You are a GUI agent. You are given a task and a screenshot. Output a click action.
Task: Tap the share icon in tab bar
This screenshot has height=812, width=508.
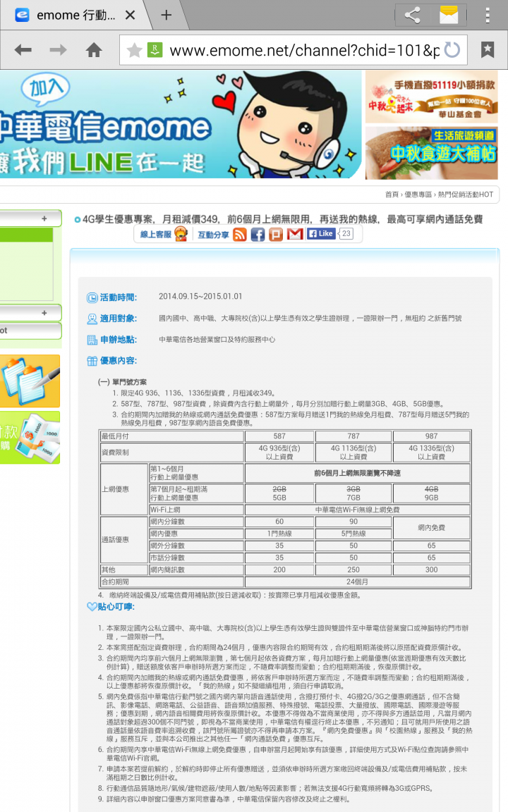coord(413,15)
